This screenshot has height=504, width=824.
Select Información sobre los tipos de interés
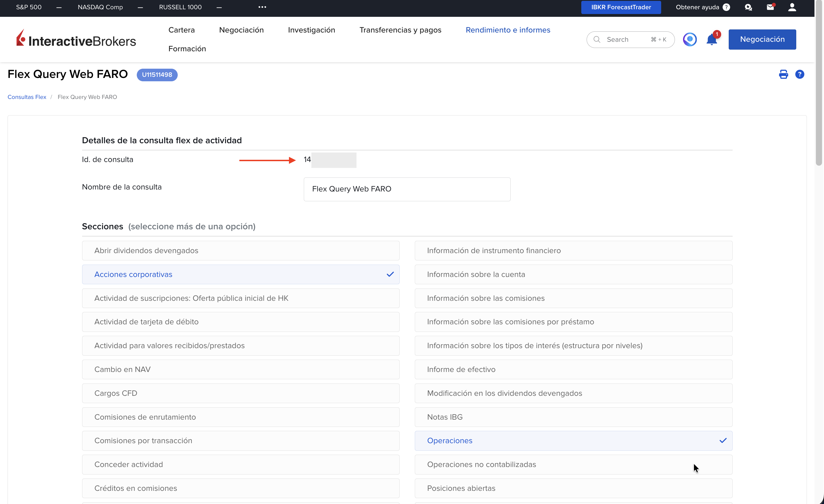[x=573, y=345]
